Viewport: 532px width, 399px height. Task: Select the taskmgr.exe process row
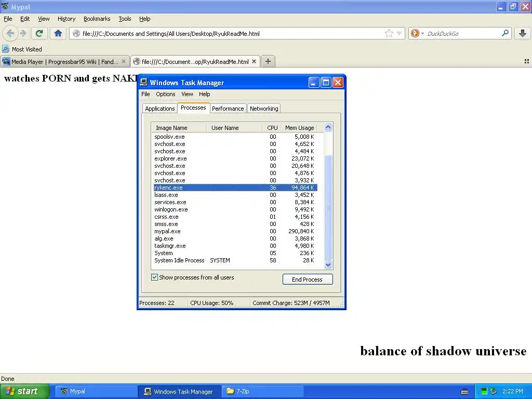[235, 246]
